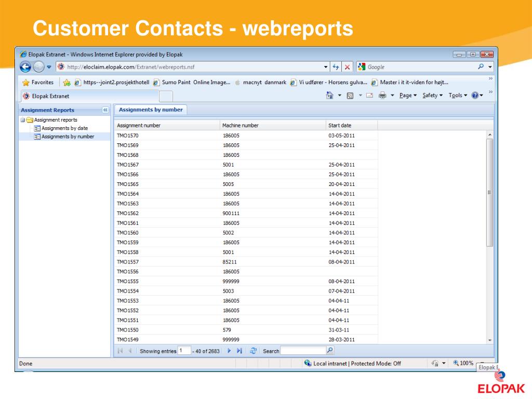The width and height of the screenshot is (532, 399).
Task: Open the Tools menu
Action: (x=458, y=96)
